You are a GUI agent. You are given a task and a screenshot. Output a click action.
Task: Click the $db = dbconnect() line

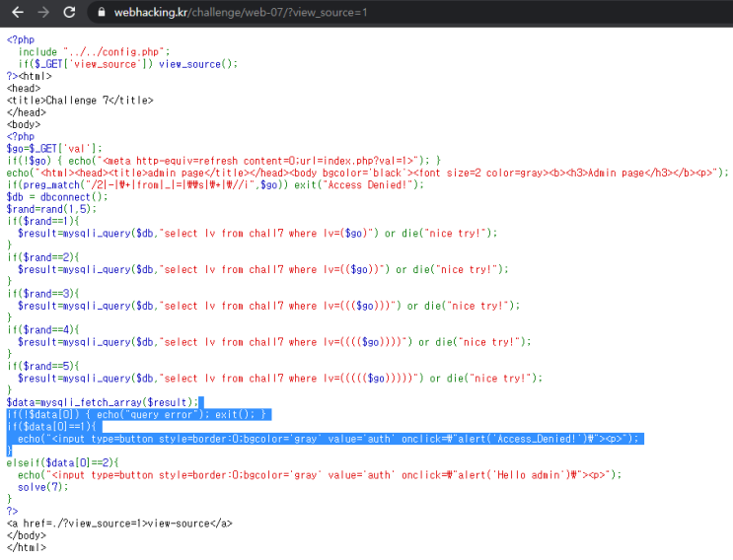tap(57, 197)
